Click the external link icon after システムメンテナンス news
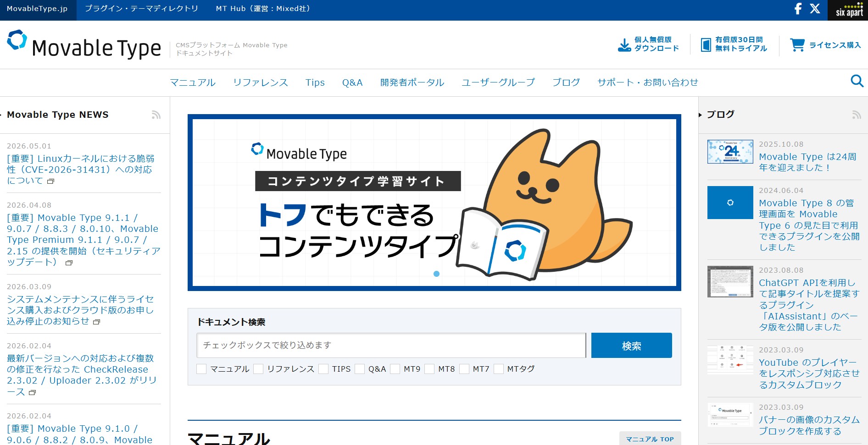This screenshot has height=445, width=868. [96, 322]
